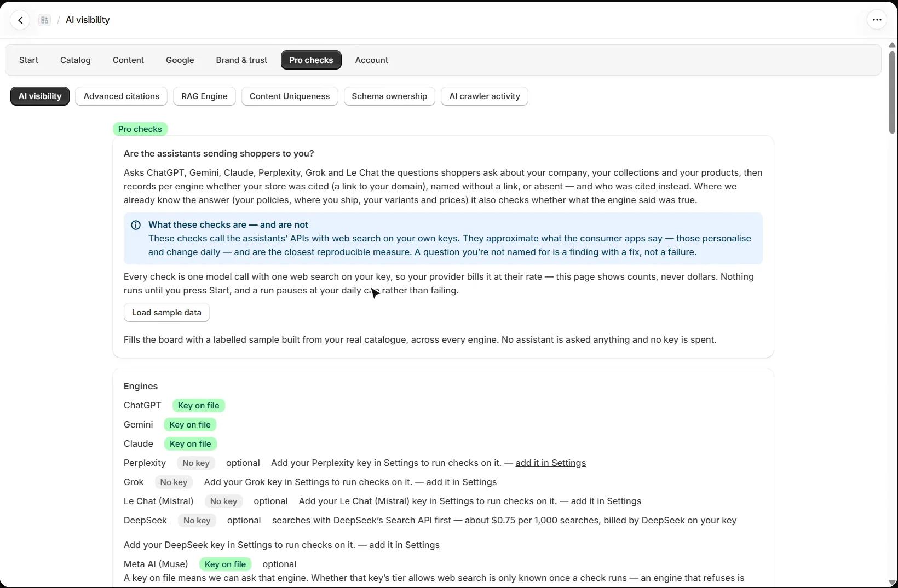Open the Content tab
The height and width of the screenshot is (588, 898).
(x=128, y=60)
